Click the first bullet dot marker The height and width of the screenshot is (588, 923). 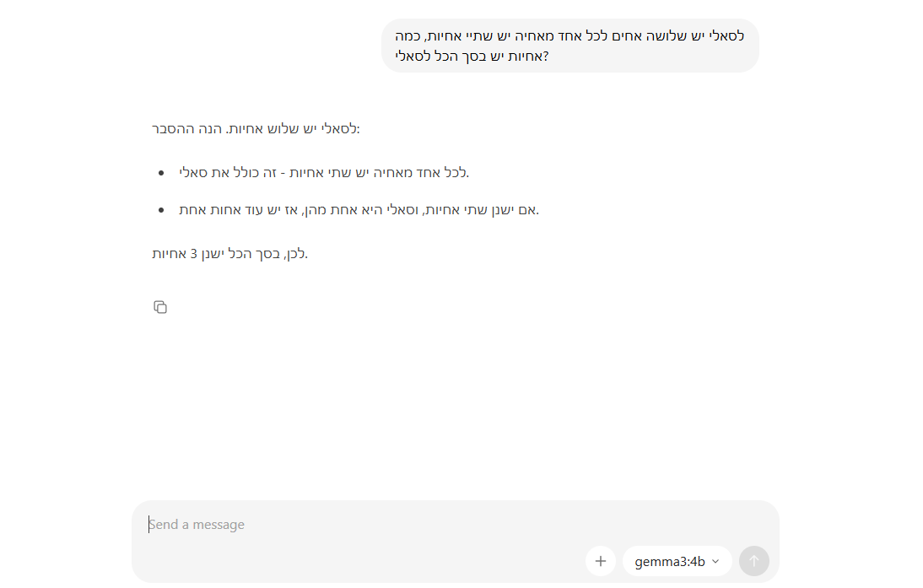161,173
